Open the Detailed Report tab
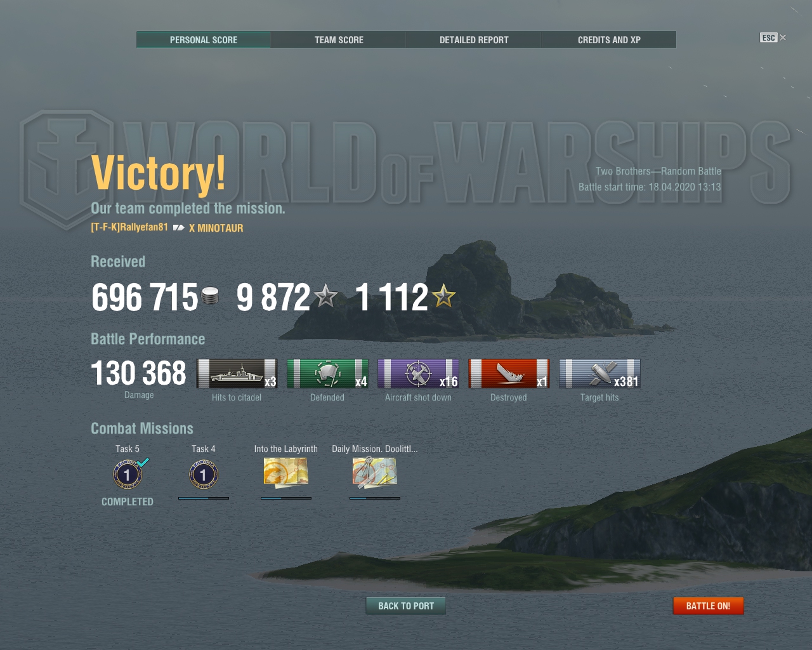The image size is (812, 650). pyautogui.click(x=474, y=39)
